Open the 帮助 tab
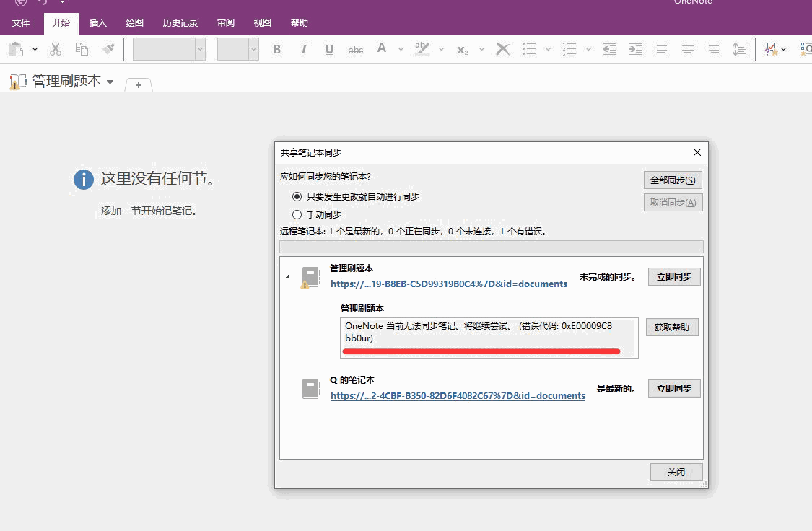 tap(300, 23)
